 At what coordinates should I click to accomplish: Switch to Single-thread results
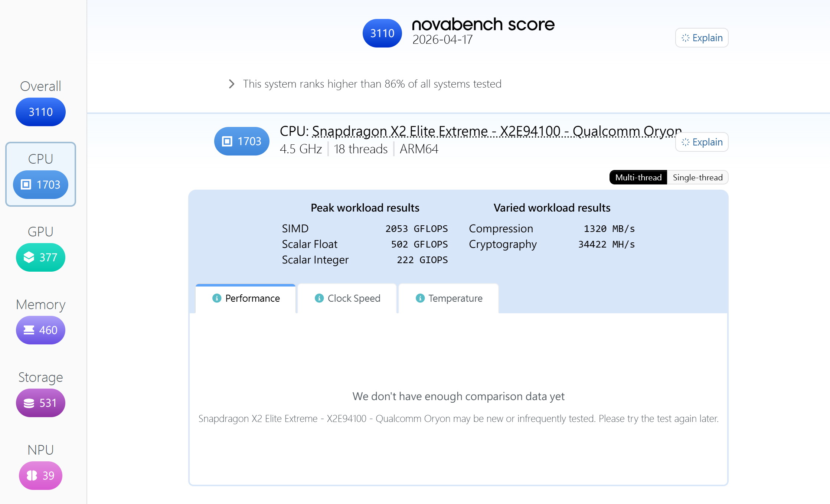[x=697, y=177]
